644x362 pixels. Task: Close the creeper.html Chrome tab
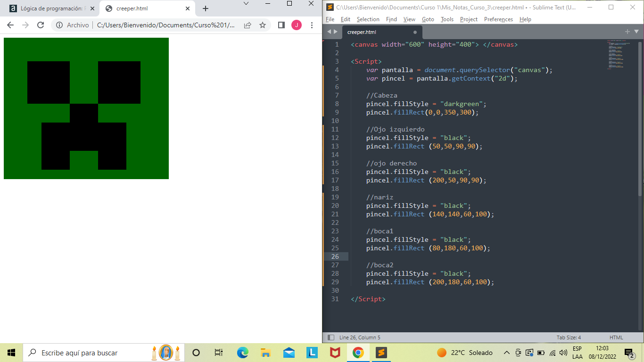[x=187, y=8]
